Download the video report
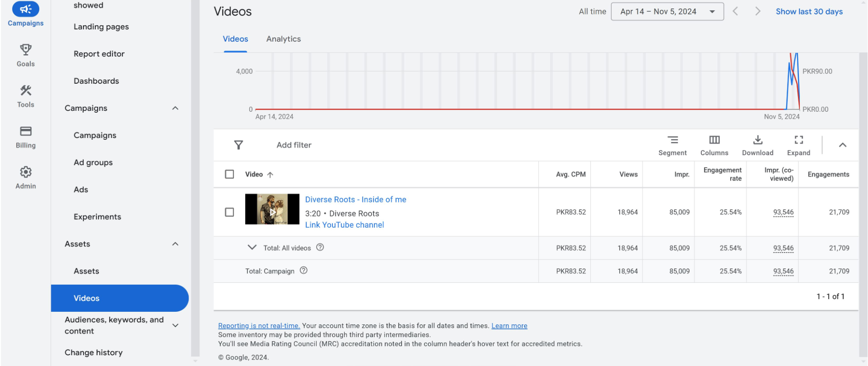 pos(757,140)
